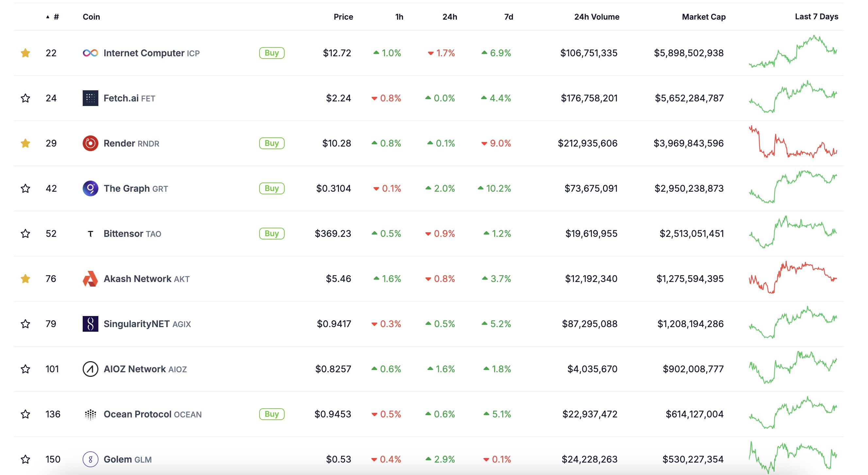This screenshot has width=868, height=475.
Task: Buy Internet Computer via Buy button
Action: 272,53
